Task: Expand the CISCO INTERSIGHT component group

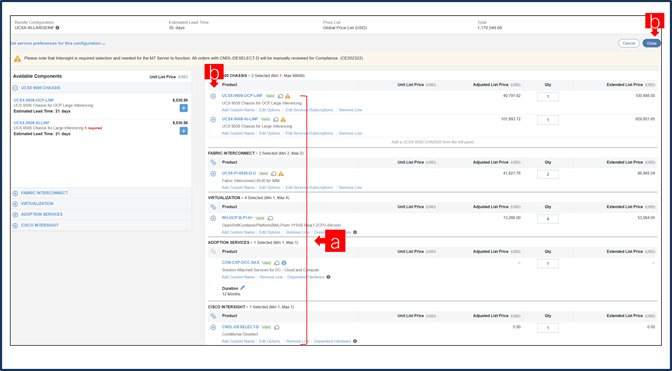Action: (15, 225)
